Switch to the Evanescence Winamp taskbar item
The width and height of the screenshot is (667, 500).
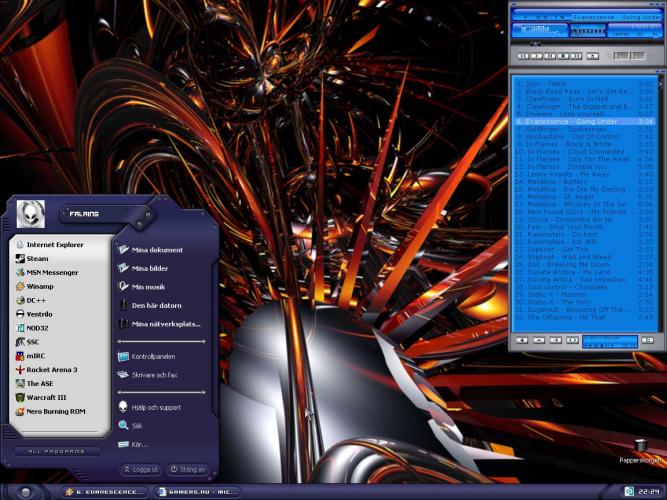(105, 492)
